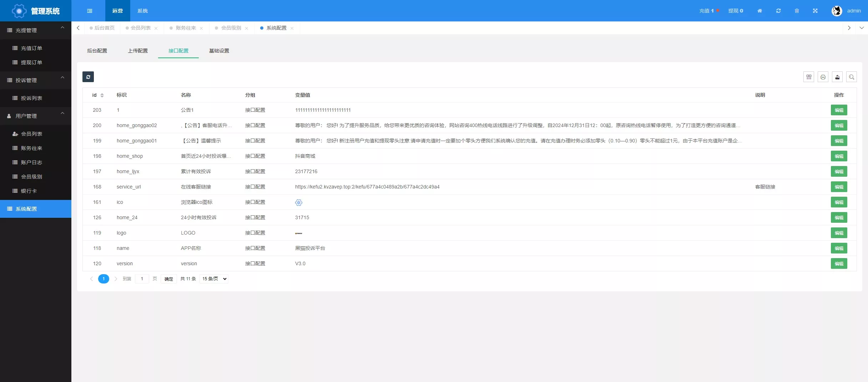The image size is (868, 382).
Task: Open the table search icon
Action: 852,77
